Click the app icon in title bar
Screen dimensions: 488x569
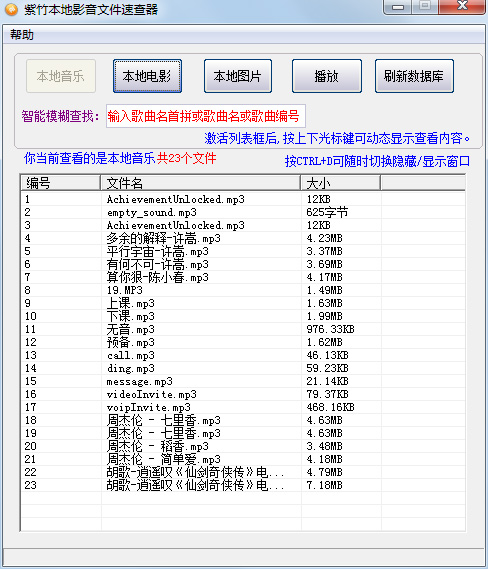(x=11, y=9)
